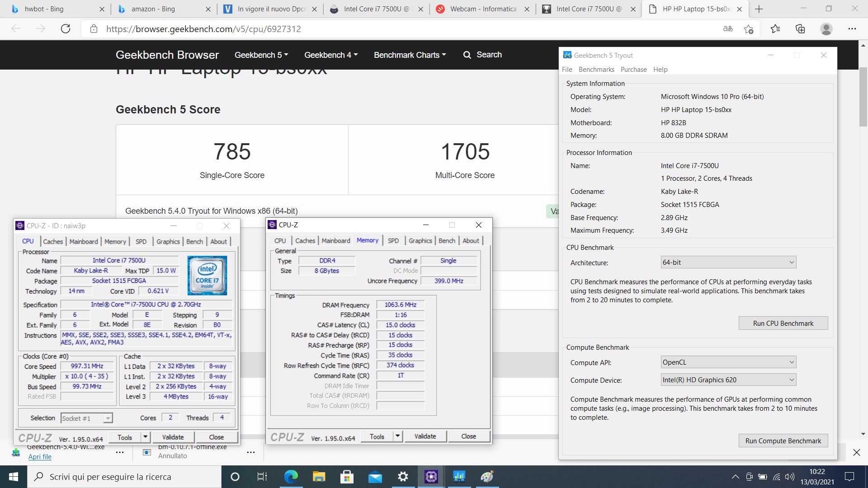
Task: Click the Windows taskbar search box
Action: [x=124, y=477]
